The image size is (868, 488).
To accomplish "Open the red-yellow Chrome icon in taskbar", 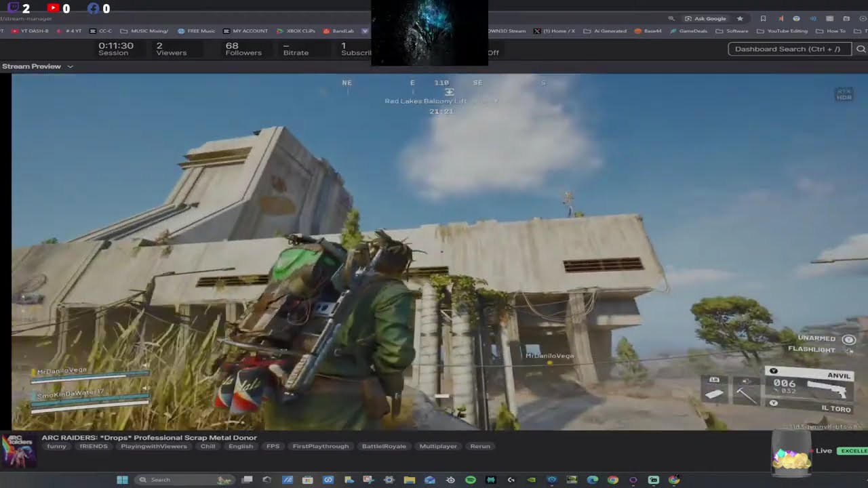I will (x=613, y=480).
